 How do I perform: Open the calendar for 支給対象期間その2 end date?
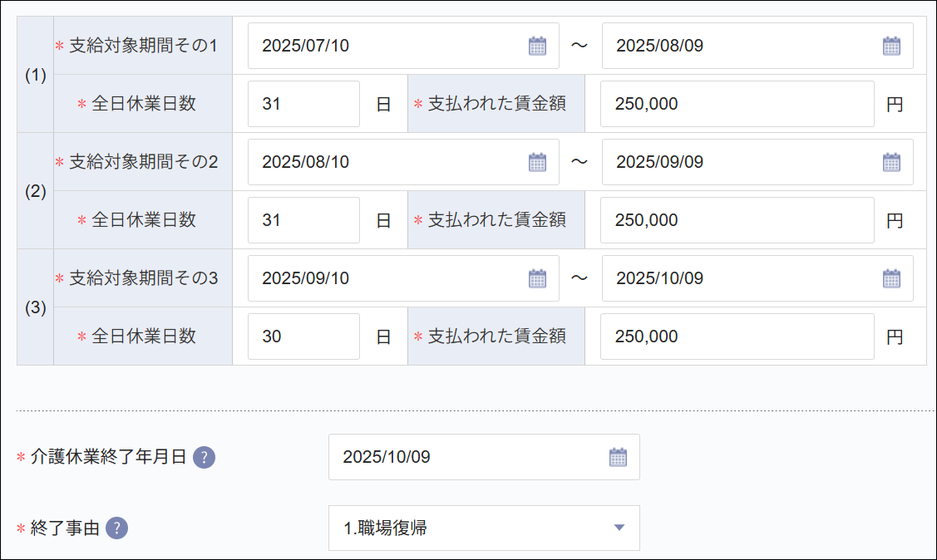tap(891, 162)
